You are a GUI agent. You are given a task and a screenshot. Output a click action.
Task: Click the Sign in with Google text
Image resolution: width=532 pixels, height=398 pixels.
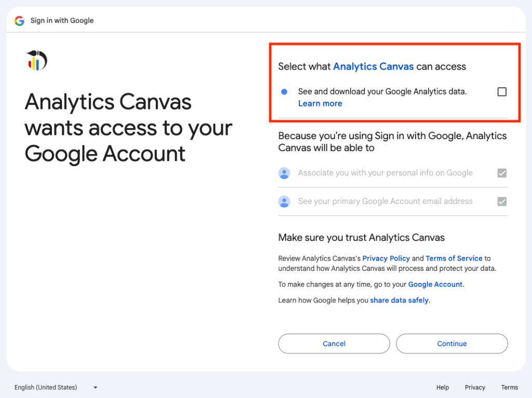pyautogui.click(x=62, y=21)
